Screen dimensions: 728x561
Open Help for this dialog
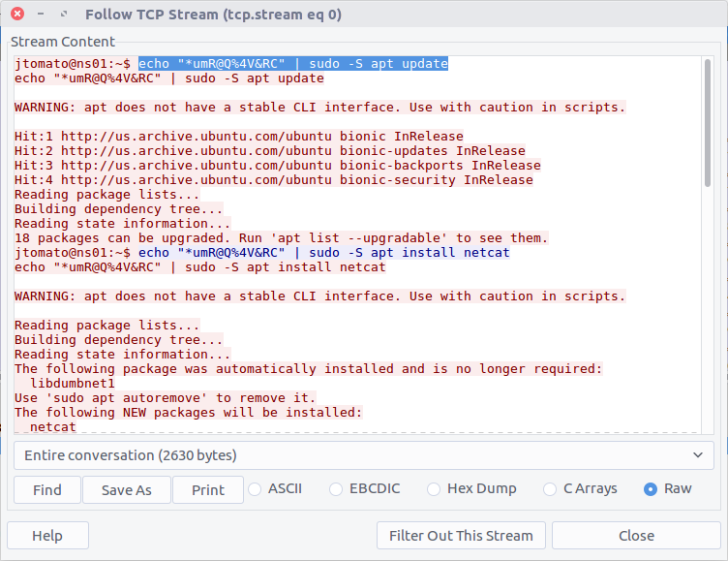47,536
